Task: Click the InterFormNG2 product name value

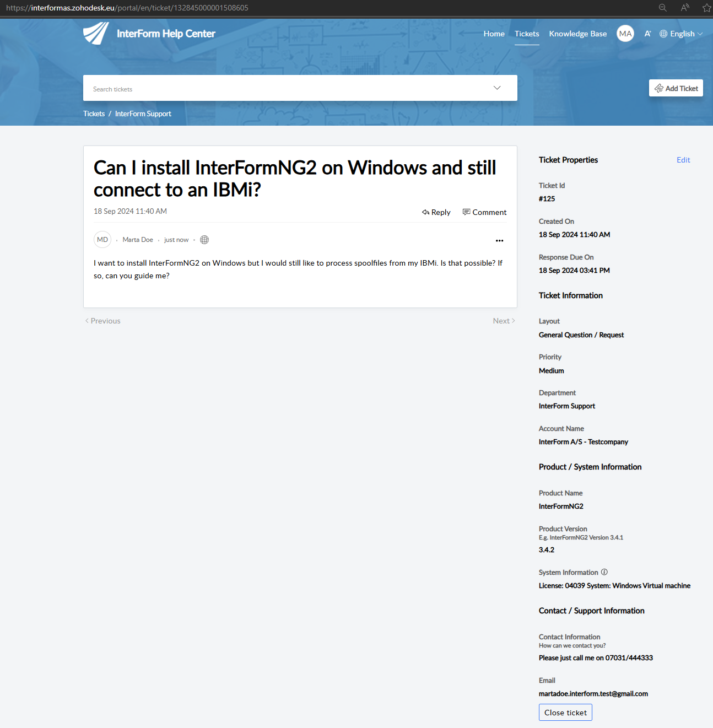Action: 561,506
